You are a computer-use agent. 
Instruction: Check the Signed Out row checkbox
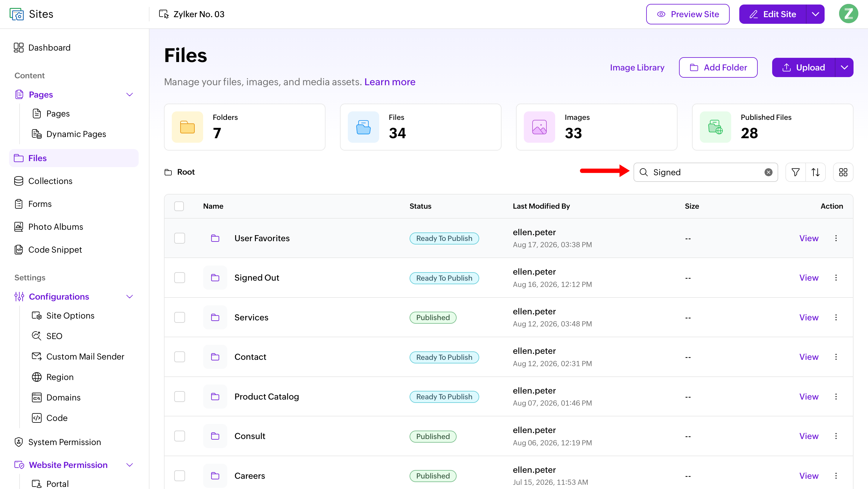click(180, 278)
